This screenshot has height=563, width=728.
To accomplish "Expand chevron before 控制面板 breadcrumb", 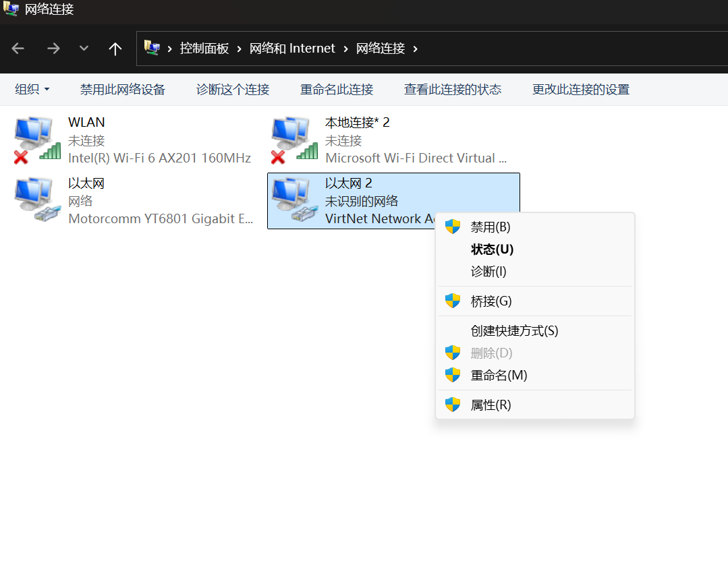I will (x=170, y=49).
